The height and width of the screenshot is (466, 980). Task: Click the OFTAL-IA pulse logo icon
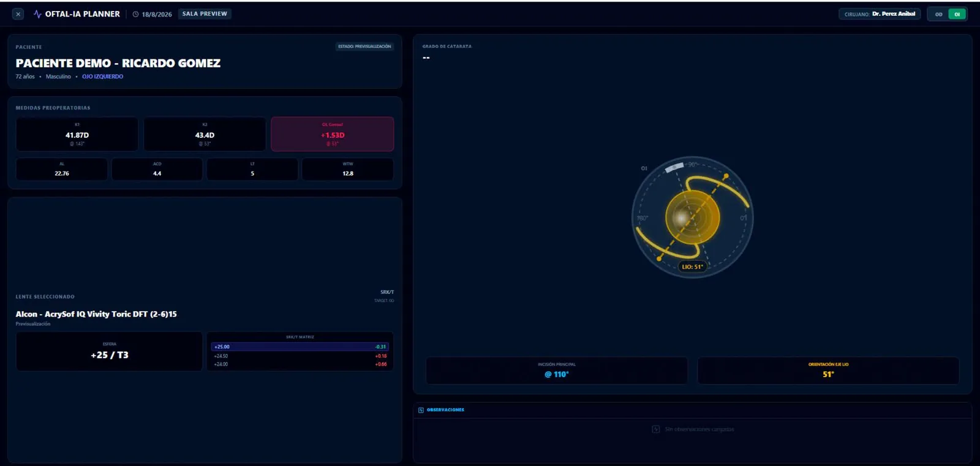37,14
